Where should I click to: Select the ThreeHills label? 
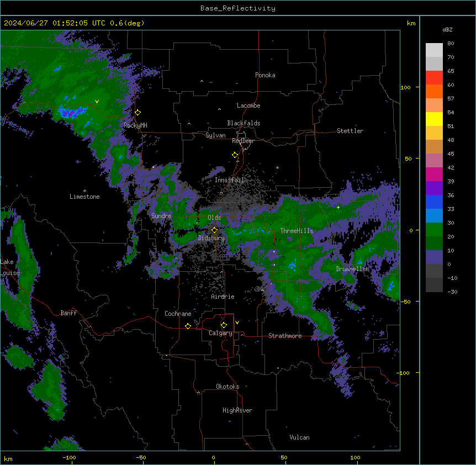[297, 231]
